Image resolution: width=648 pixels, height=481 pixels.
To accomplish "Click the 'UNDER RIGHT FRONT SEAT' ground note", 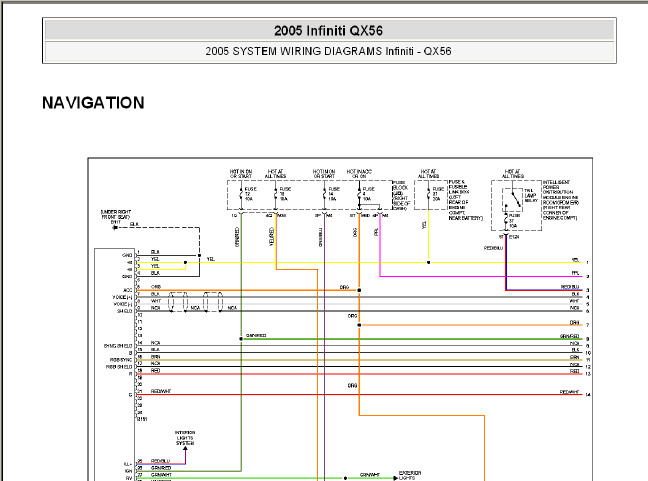I will click(116, 214).
